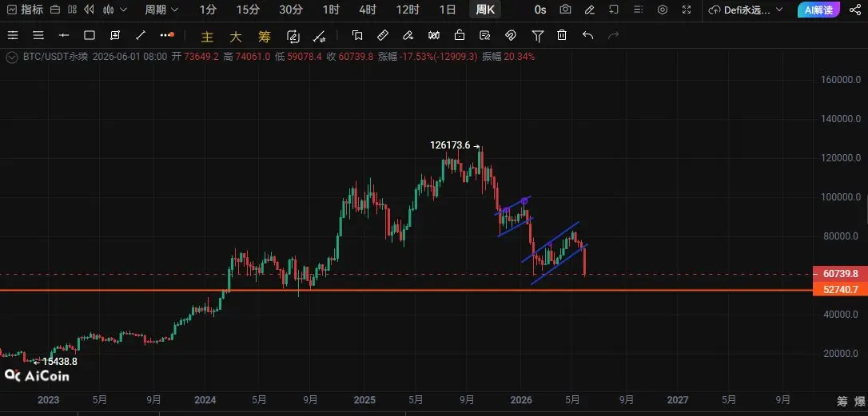Viewport: 868px width, 416px height.
Task: Click the AI解读 button
Action: click(818, 10)
